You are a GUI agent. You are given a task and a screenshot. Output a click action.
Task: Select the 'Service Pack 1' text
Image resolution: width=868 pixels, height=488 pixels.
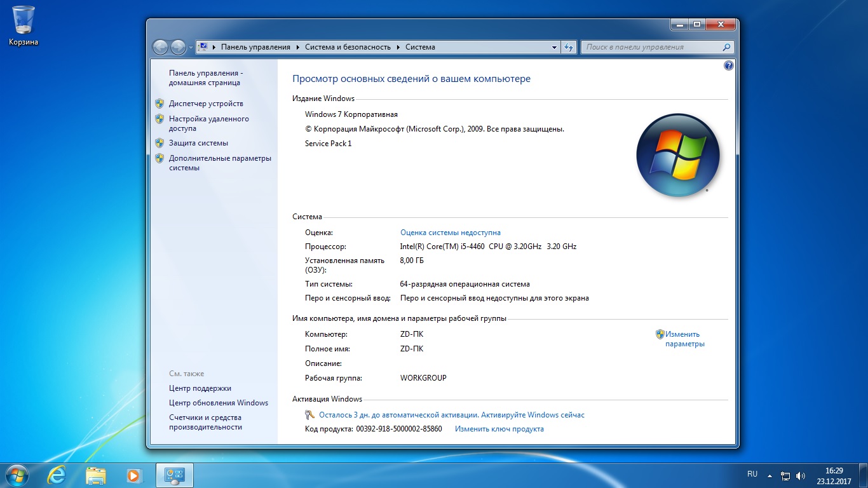[x=329, y=144]
